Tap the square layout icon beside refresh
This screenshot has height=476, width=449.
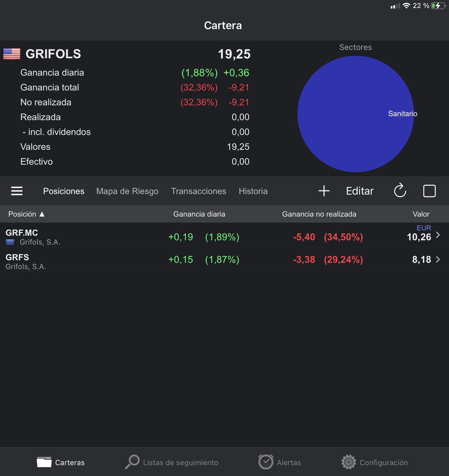point(430,191)
